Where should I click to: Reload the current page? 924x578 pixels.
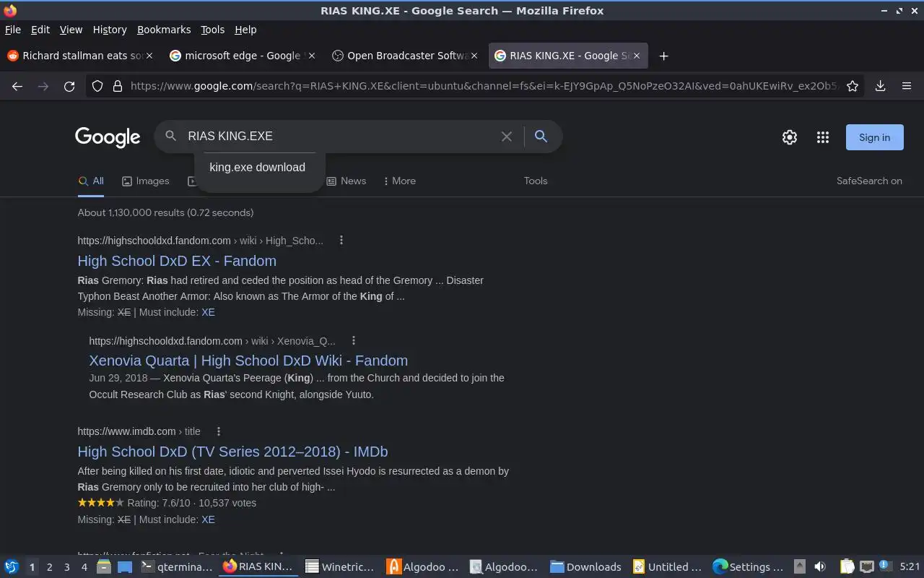pyautogui.click(x=69, y=86)
